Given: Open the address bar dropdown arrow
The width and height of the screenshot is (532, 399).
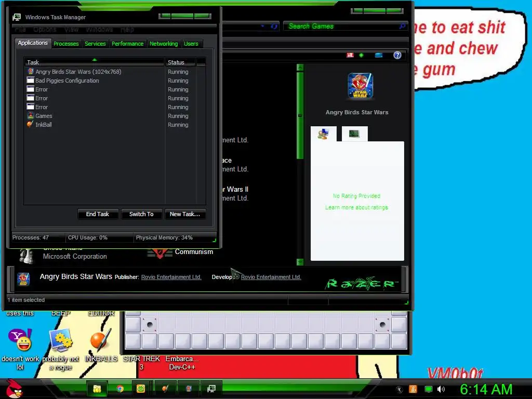Looking at the screenshot, I should [x=262, y=26].
